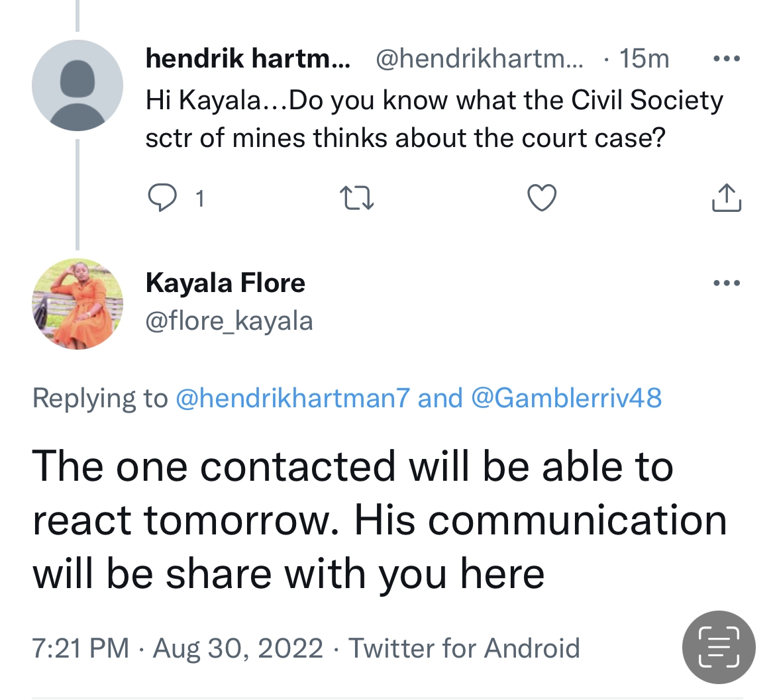
Task: Tap the 7:21 PM Aug 30, 2022 timestamp
Action: pyautogui.click(x=178, y=648)
